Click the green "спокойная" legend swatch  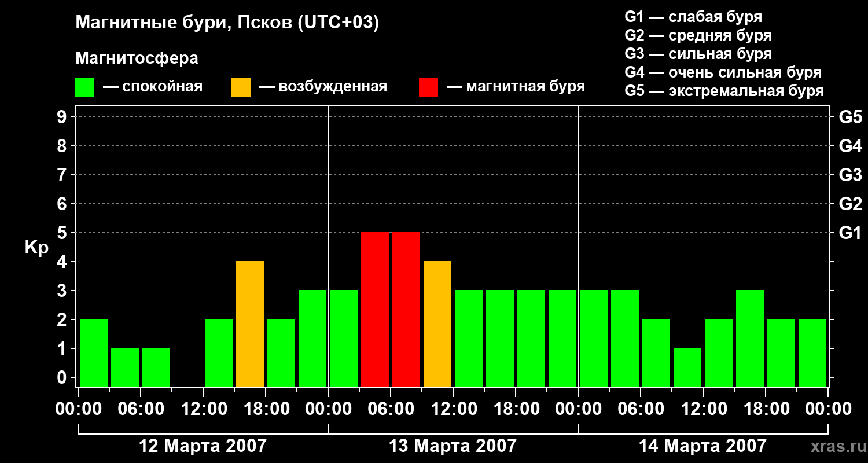(x=85, y=87)
